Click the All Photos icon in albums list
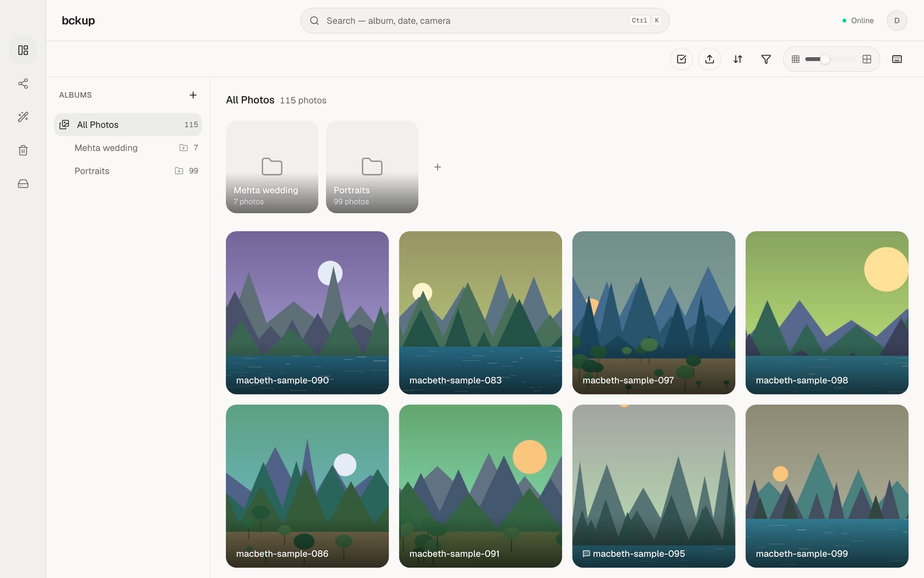 pyautogui.click(x=64, y=124)
